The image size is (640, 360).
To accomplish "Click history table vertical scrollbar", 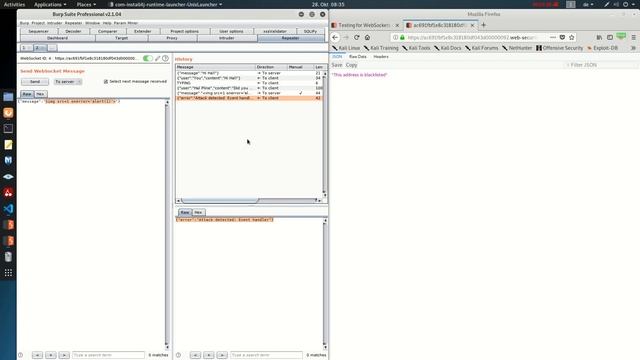I will [x=325, y=133].
